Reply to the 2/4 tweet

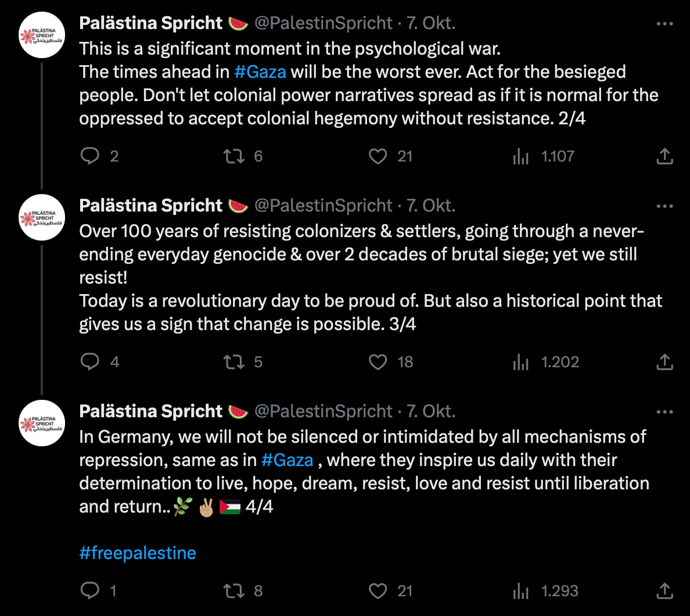point(90,156)
